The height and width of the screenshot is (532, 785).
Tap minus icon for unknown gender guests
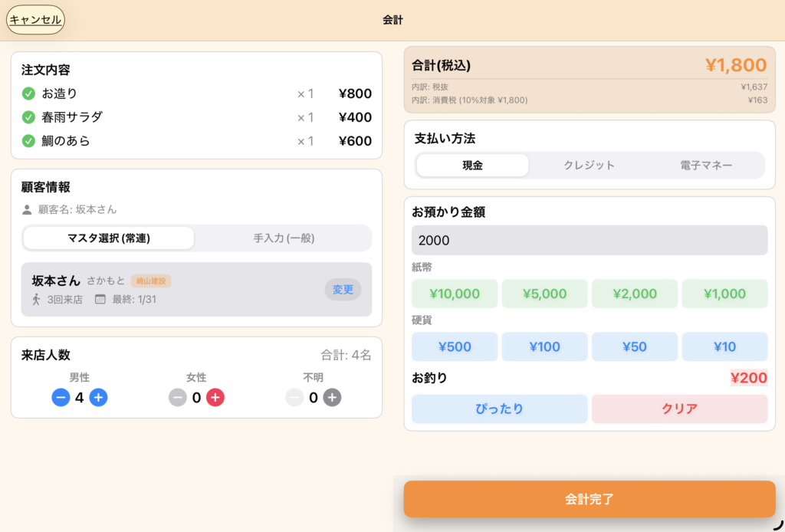[294, 397]
